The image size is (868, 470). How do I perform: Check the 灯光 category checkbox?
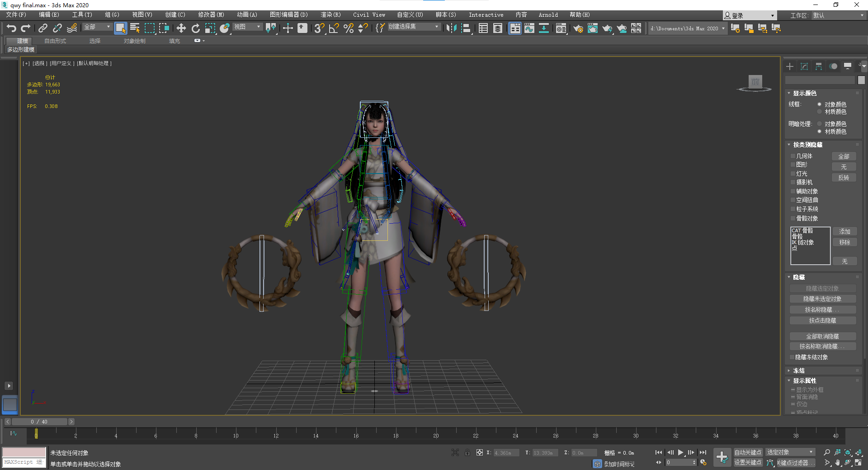793,174
